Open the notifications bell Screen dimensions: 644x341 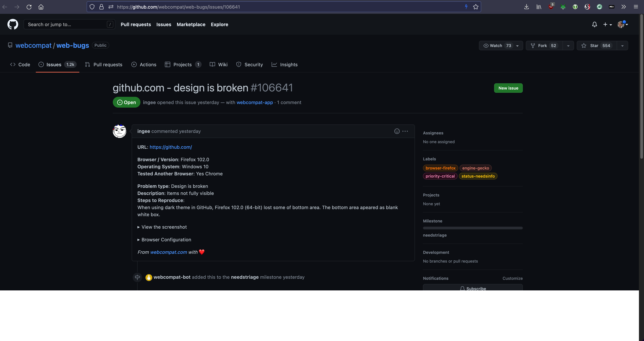tap(594, 24)
